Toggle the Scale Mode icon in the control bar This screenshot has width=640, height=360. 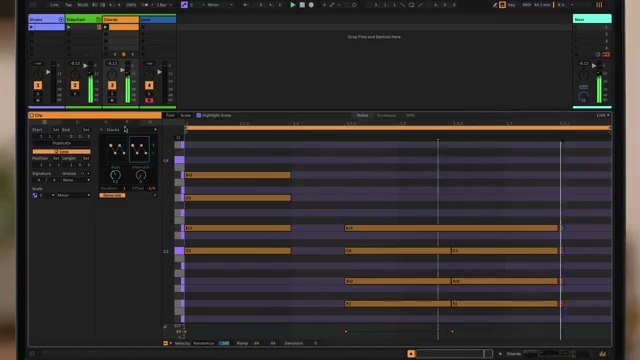point(184,5)
